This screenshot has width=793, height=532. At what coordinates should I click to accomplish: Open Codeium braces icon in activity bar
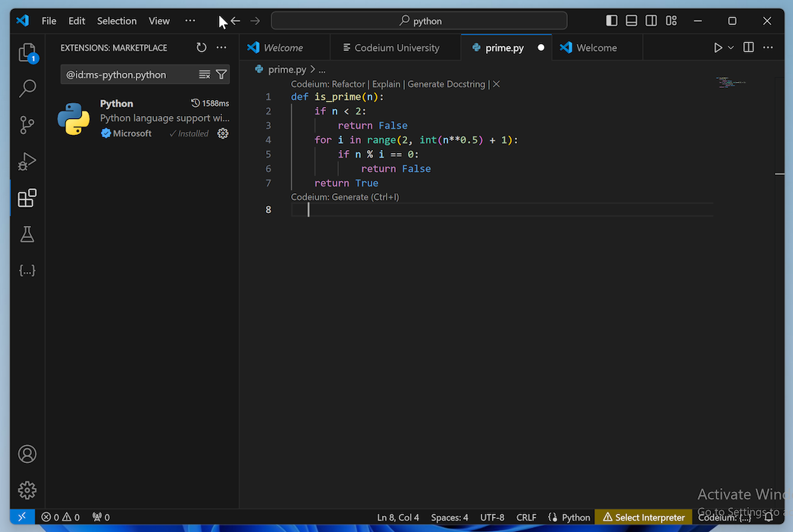click(x=27, y=271)
